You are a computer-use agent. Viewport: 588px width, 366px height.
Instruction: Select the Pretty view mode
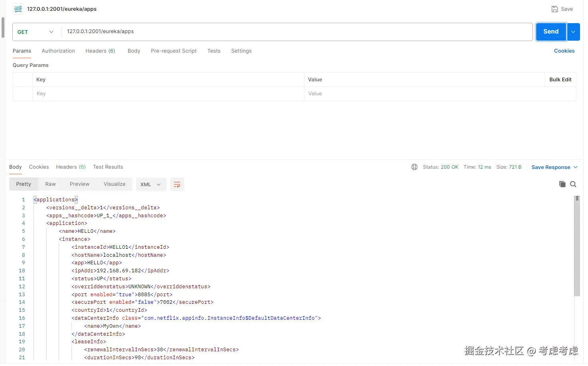point(24,184)
